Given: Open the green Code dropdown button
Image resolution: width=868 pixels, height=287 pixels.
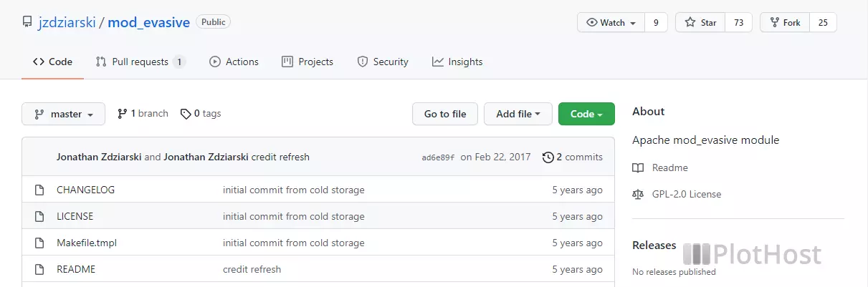Looking at the screenshot, I should (x=586, y=114).
